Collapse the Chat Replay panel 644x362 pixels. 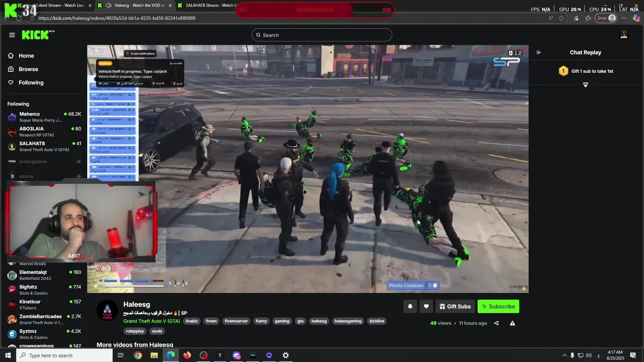click(538, 52)
